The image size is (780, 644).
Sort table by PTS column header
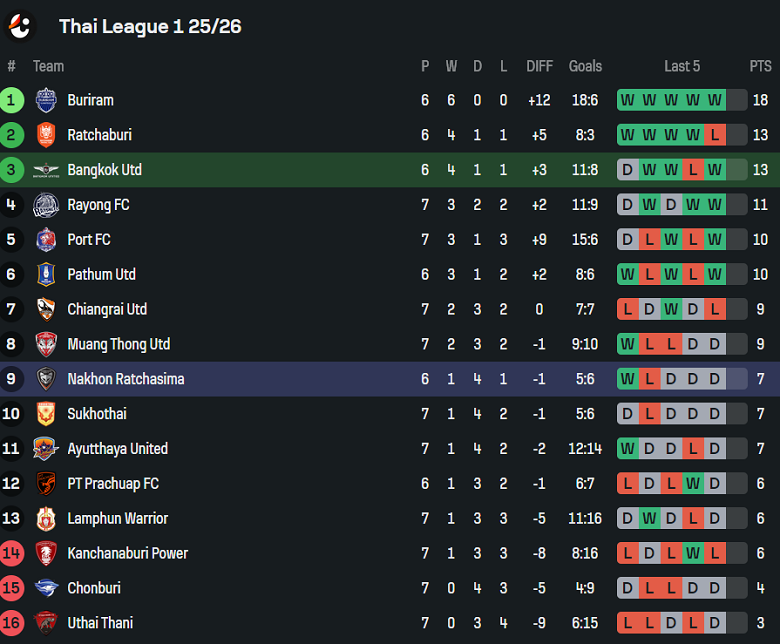pyautogui.click(x=760, y=66)
